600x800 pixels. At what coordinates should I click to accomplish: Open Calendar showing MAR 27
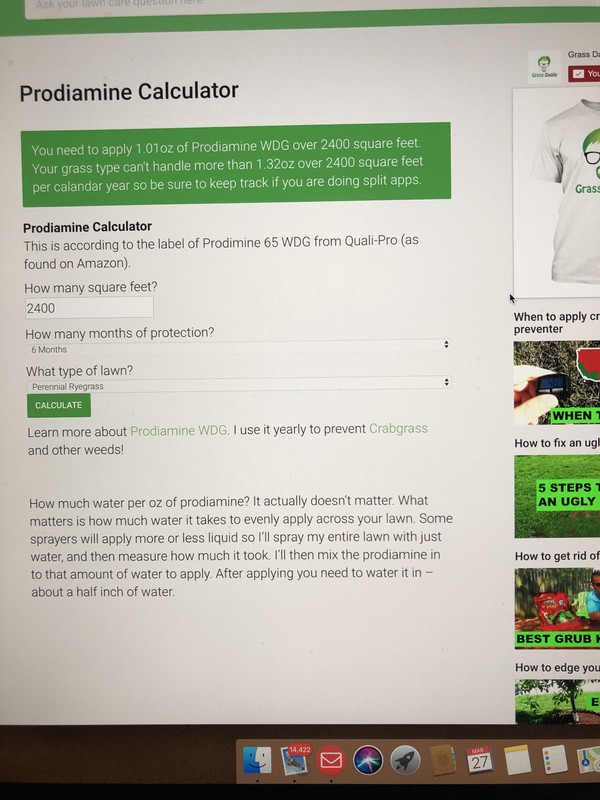click(479, 760)
